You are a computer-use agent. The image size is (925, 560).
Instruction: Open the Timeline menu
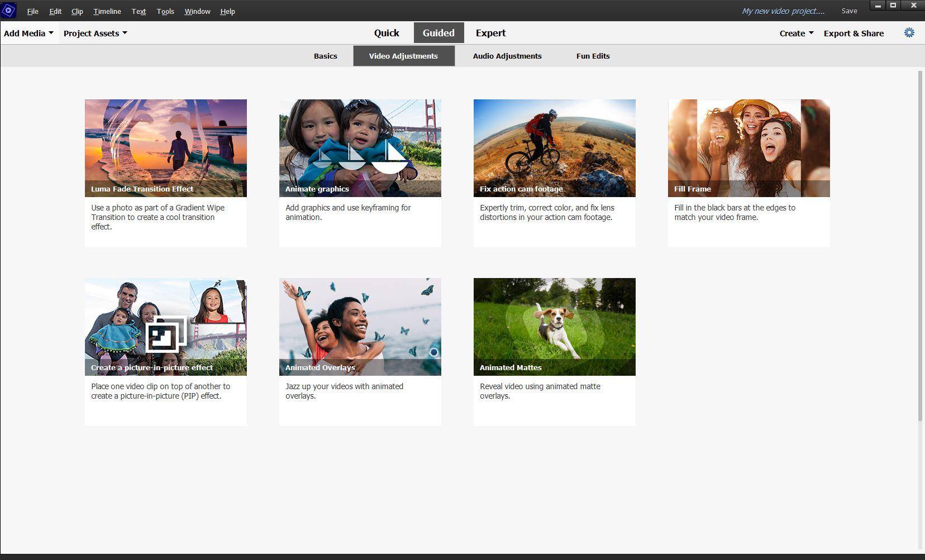107,11
